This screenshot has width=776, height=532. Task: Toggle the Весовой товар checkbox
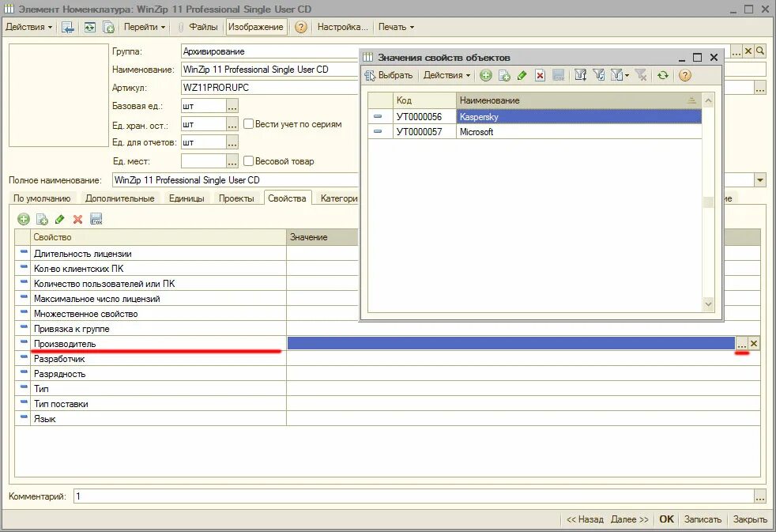(248, 160)
